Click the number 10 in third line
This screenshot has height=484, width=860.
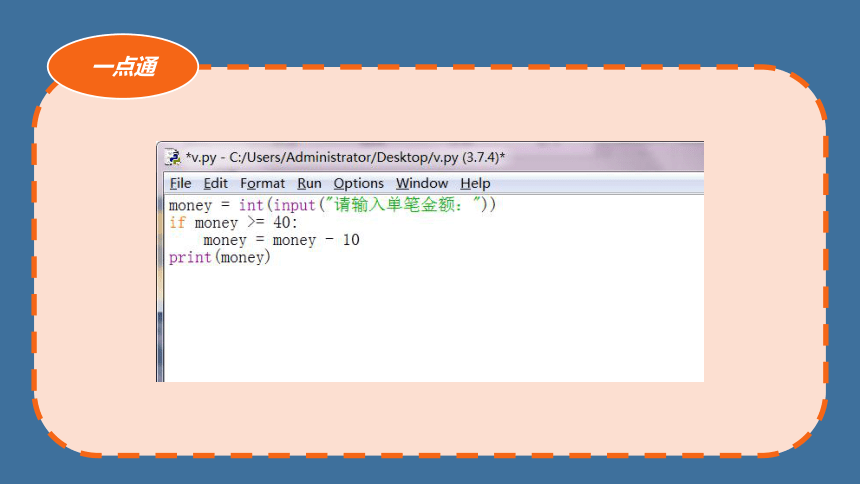coord(351,240)
